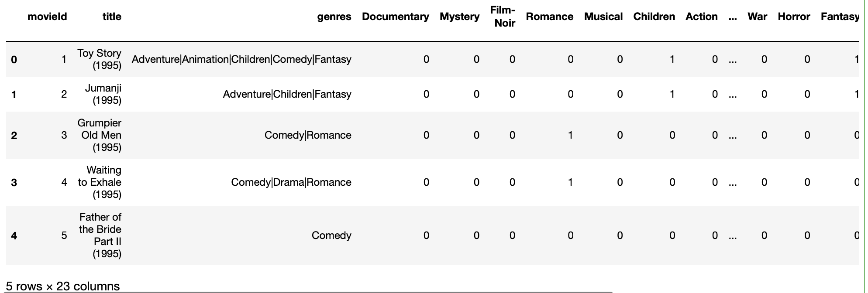Click the Children column header

[x=654, y=17]
